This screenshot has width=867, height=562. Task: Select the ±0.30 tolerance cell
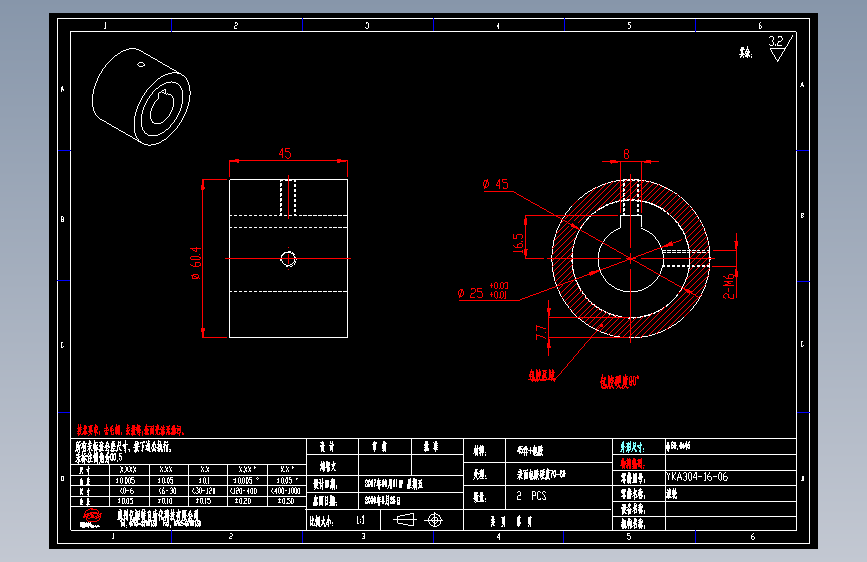pos(286,501)
